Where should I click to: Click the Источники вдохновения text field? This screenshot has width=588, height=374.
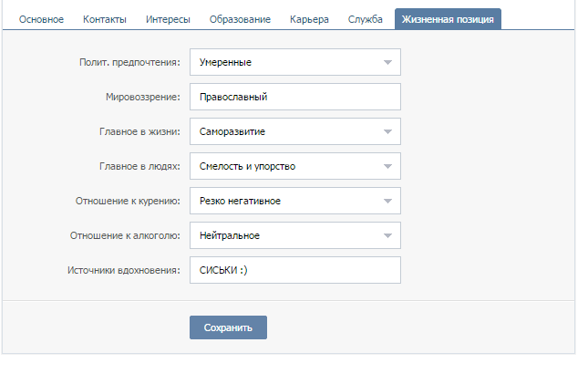pos(295,270)
